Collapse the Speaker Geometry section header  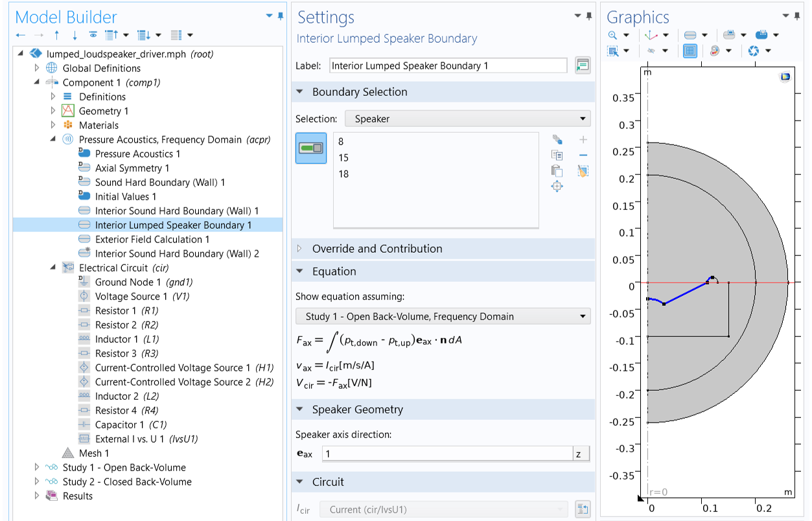(x=299, y=409)
